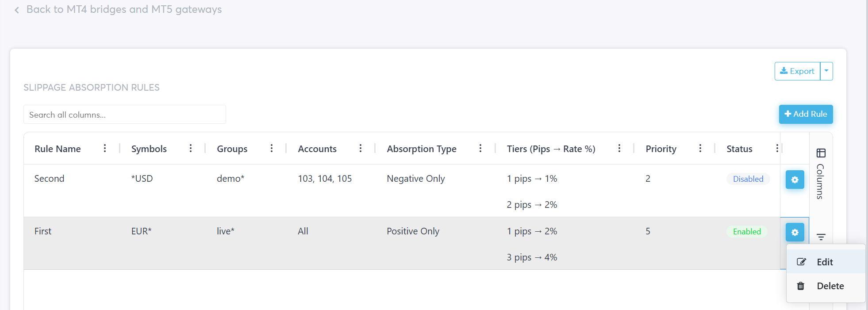Screen dimensions: 868x310
Task: Focus the Search all columns field
Action: (124, 115)
